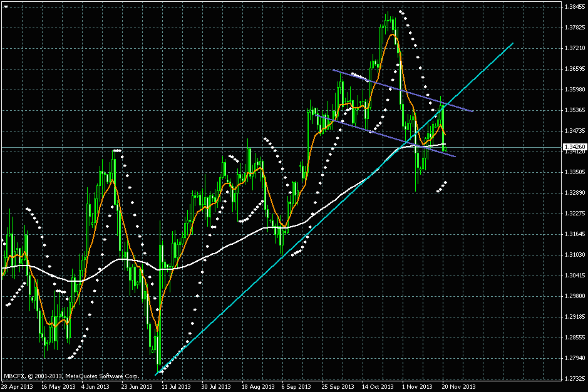588x392 pixels.
Task: Click the 1.29180 price axis label
Action: [574, 317]
